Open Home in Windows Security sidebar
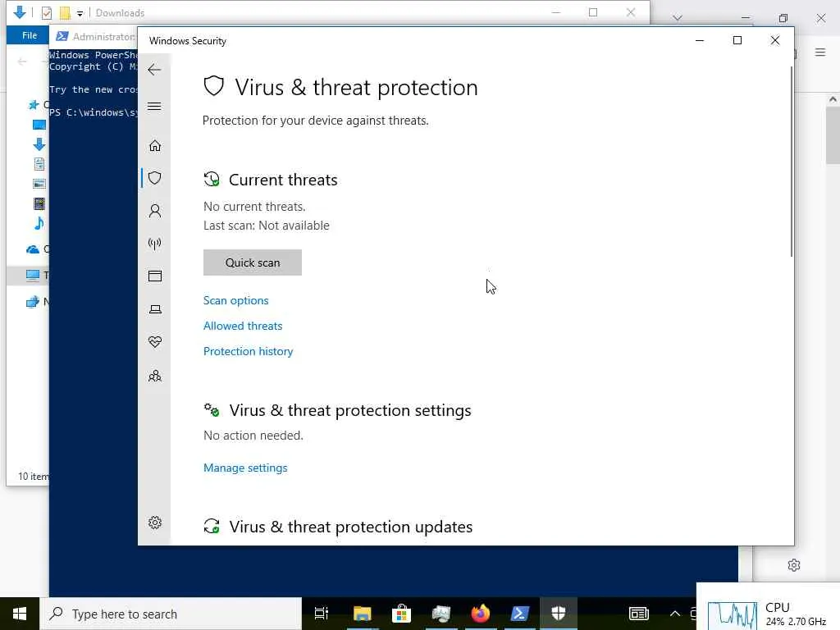The width and height of the screenshot is (840, 630). click(x=155, y=146)
